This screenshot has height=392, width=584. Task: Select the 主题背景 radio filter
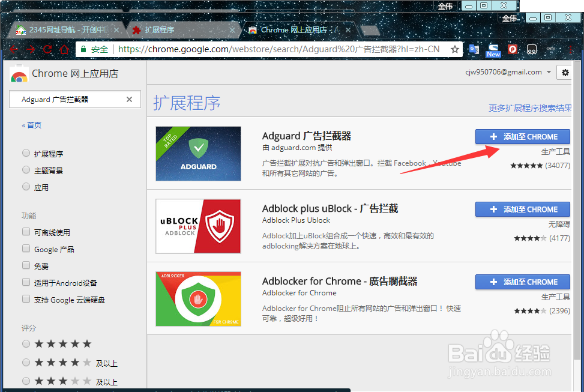coord(26,170)
